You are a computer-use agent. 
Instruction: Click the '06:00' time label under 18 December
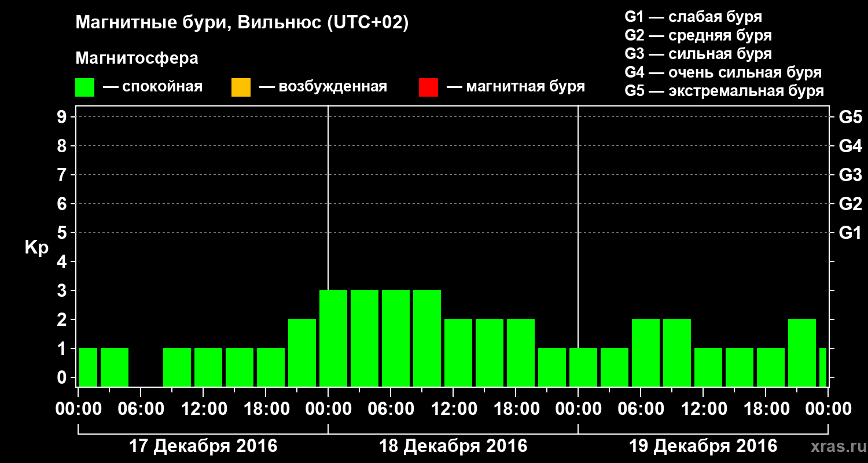click(x=391, y=409)
